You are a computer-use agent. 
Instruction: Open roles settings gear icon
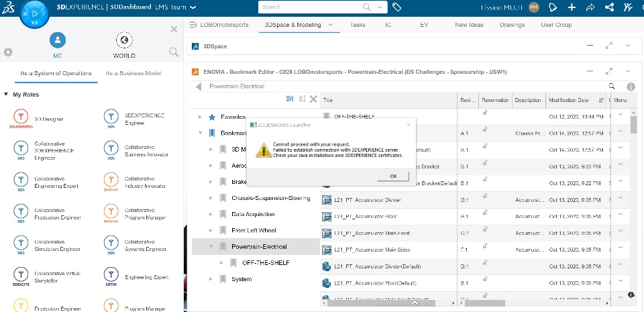[8, 52]
